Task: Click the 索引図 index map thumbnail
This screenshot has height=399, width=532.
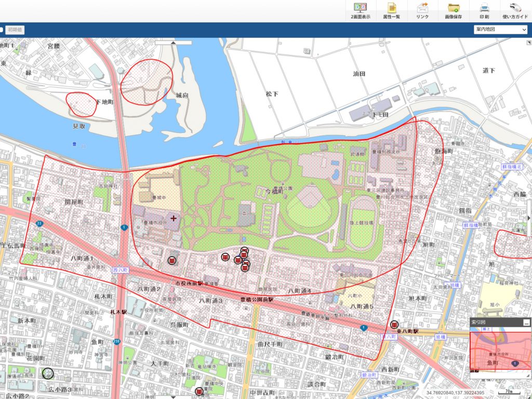Action: 500,351
